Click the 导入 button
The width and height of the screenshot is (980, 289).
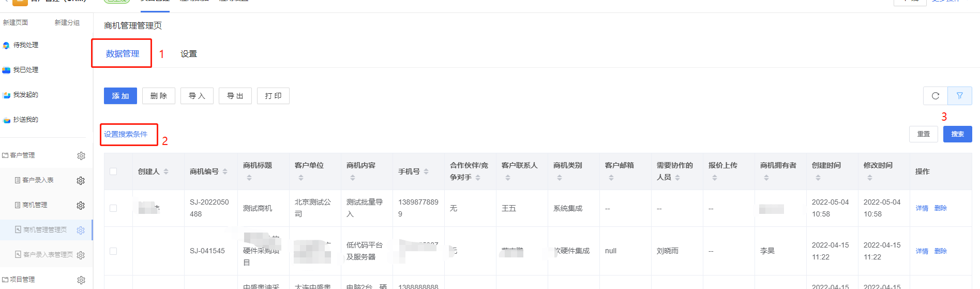(197, 96)
